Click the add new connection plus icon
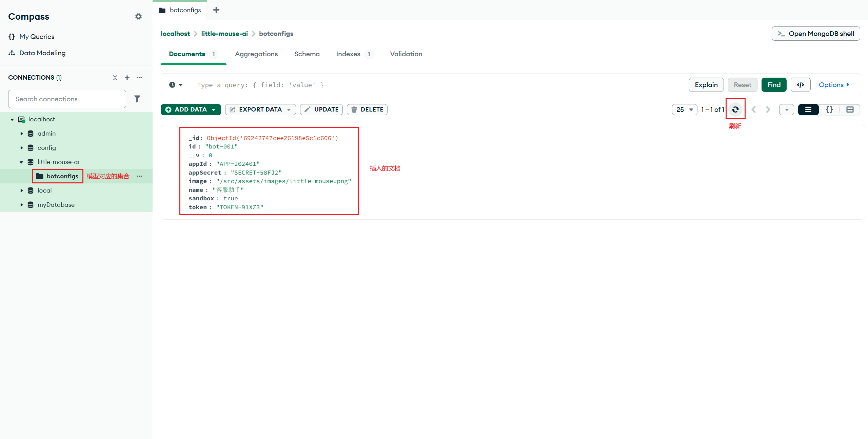 pyautogui.click(x=127, y=78)
